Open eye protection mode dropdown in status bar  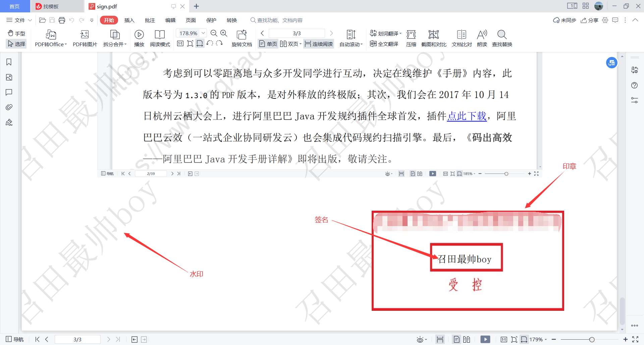[x=422, y=339]
